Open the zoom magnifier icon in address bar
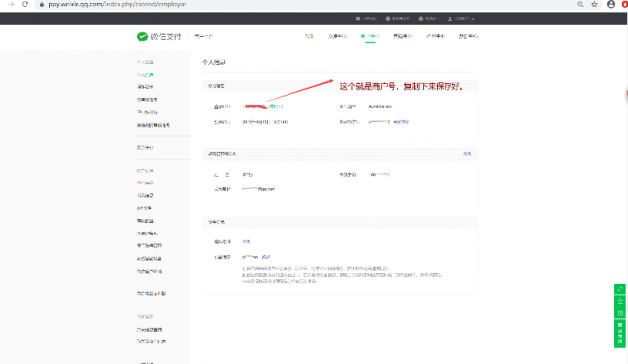This screenshot has height=364, width=628. 580,4
